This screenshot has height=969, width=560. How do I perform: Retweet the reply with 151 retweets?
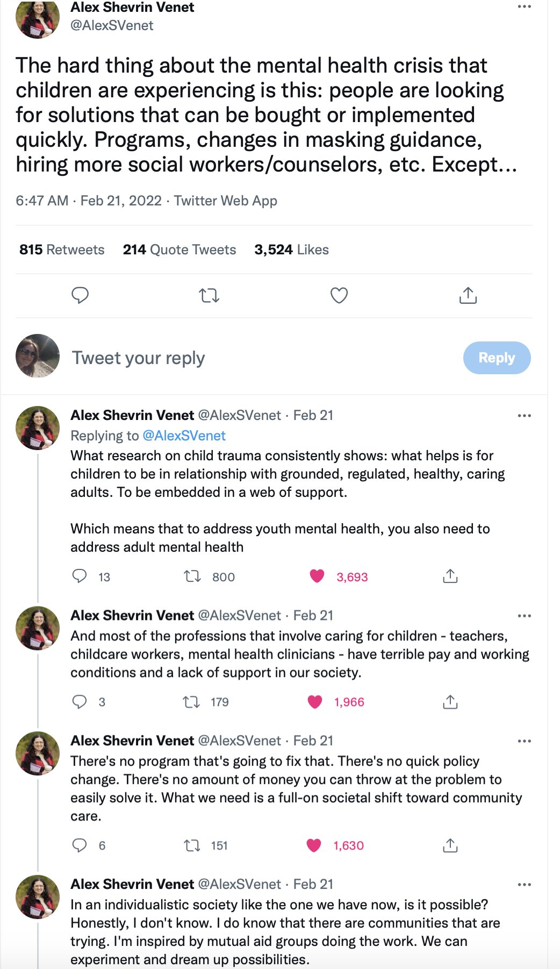[192, 845]
